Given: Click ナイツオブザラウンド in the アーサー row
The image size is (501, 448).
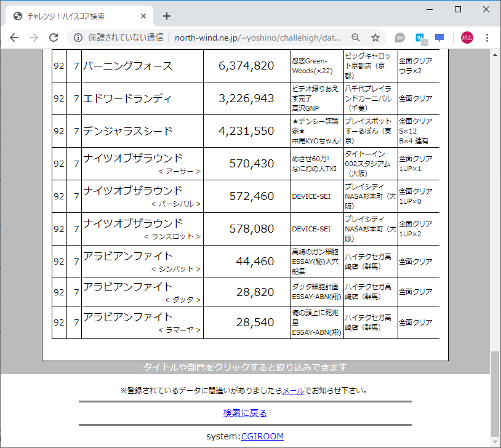Looking at the screenshot, I should (x=133, y=158).
